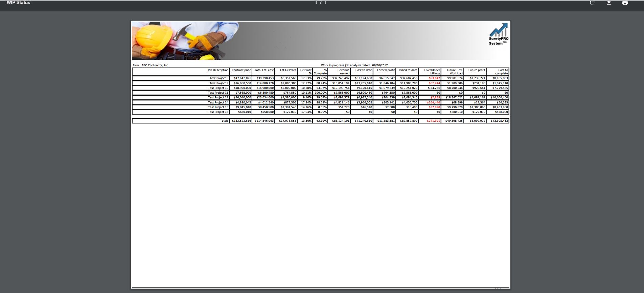Select the Test Project 10 row label
The height and width of the screenshot is (293, 644).
pos(218,88)
